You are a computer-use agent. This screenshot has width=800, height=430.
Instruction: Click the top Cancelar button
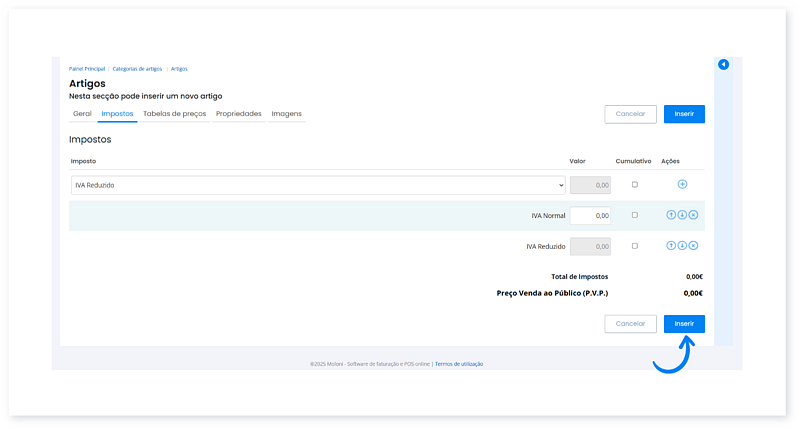click(x=630, y=114)
